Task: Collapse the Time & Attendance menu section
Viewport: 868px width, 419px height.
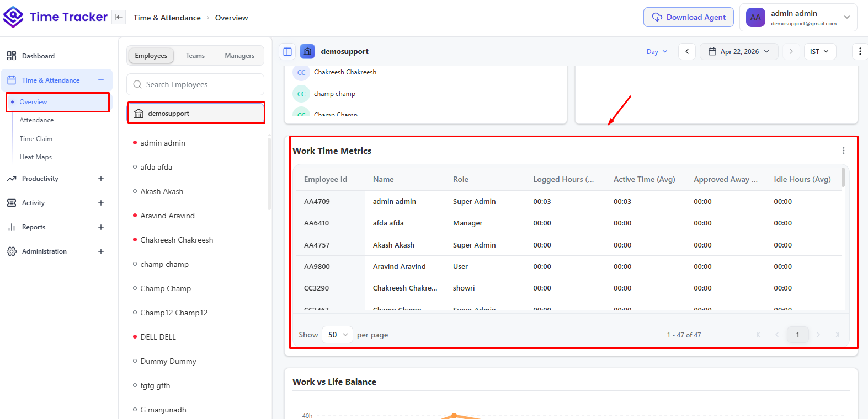Action: [101, 80]
